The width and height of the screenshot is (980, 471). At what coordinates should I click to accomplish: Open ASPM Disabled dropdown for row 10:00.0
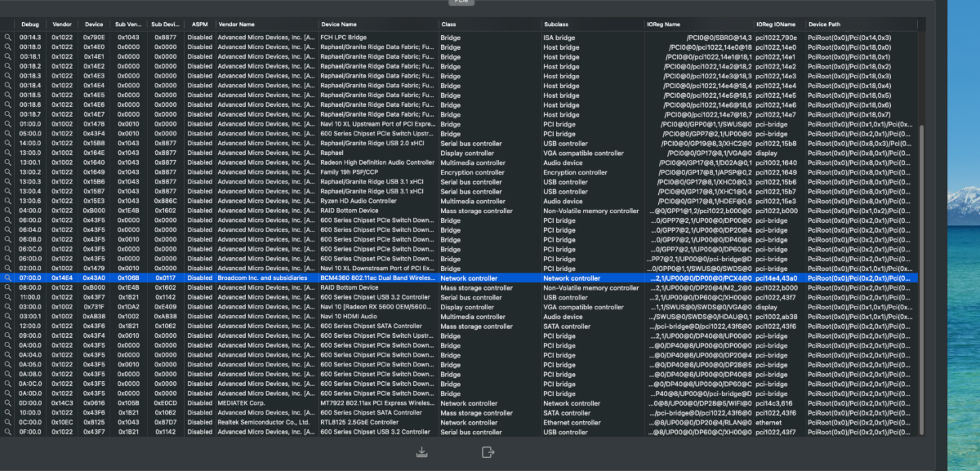pos(198,413)
